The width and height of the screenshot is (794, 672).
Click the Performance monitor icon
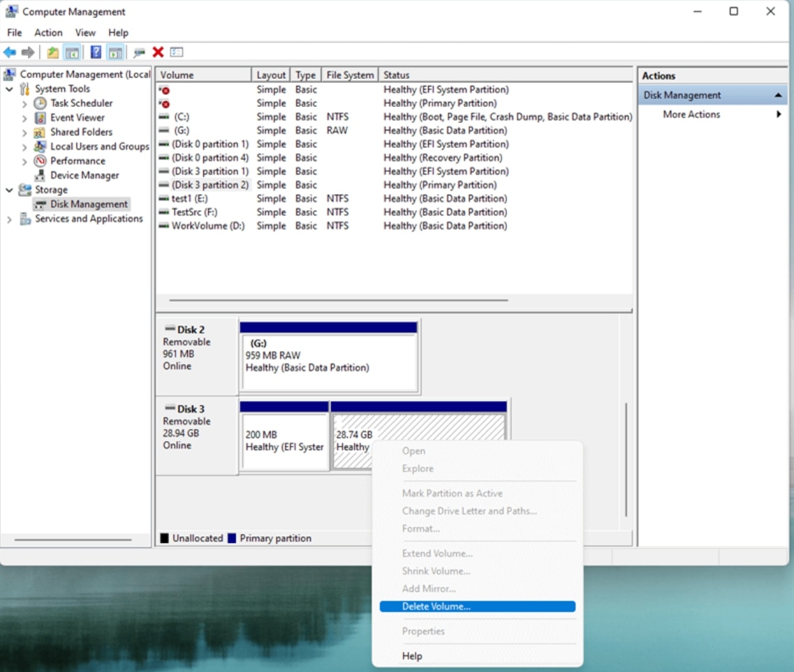point(40,161)
